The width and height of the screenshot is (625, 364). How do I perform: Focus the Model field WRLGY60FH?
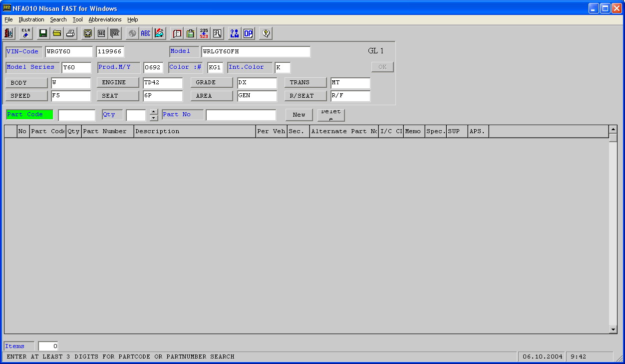click(256, 52)
